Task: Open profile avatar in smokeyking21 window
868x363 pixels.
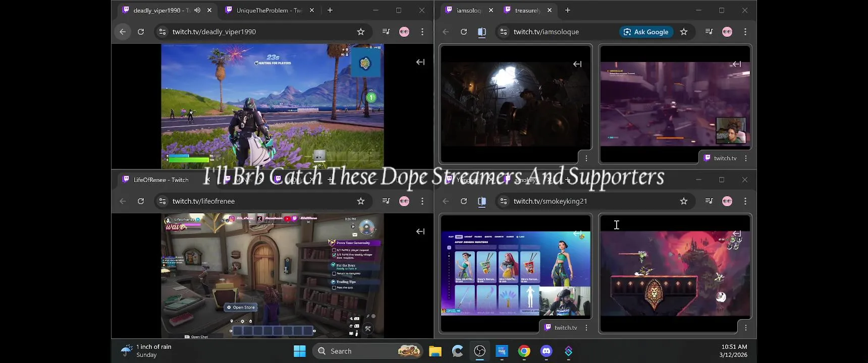Action: point(727,201)
